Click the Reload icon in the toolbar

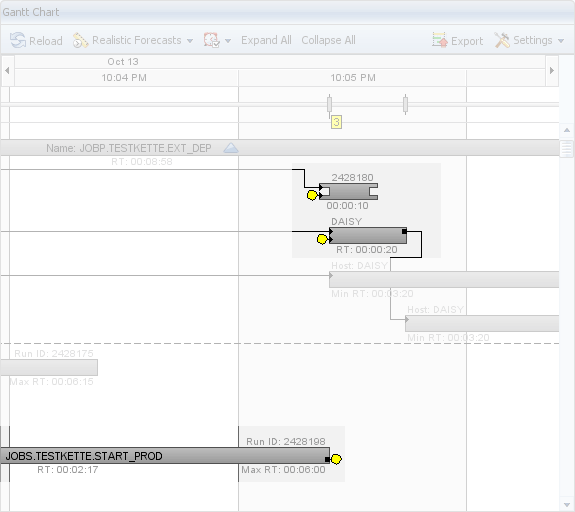pyautogui.click(x=18, y=40)
